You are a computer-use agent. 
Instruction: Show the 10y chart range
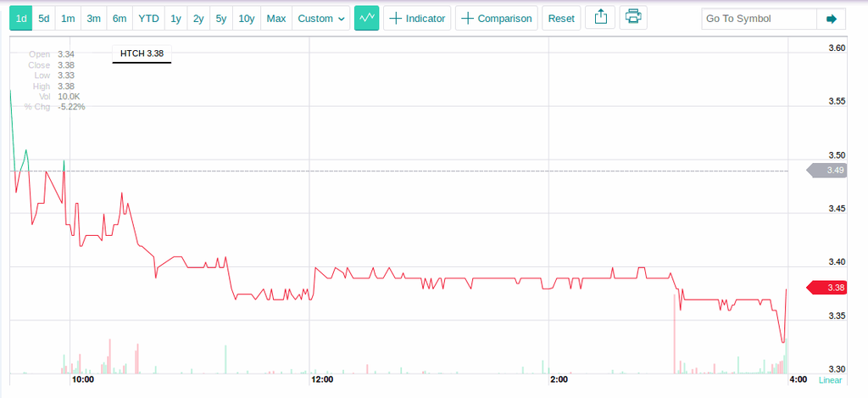[x=247, y=19]
